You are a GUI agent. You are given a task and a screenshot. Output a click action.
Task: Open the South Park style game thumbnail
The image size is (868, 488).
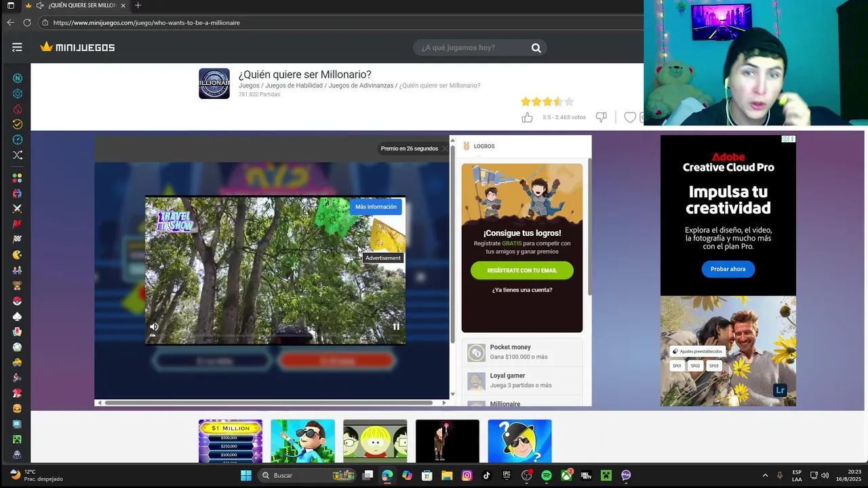click(x=375, y=441)
